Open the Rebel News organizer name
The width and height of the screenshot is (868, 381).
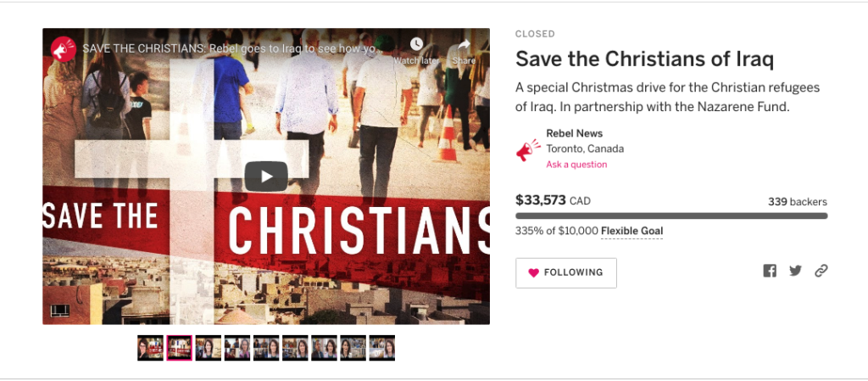pos(574,133)
